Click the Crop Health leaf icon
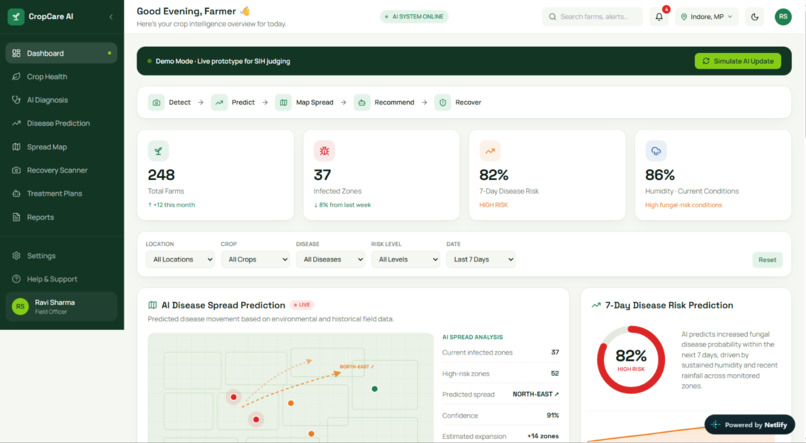The width and height of the screenshot is (806, 443). click(16, 77)
